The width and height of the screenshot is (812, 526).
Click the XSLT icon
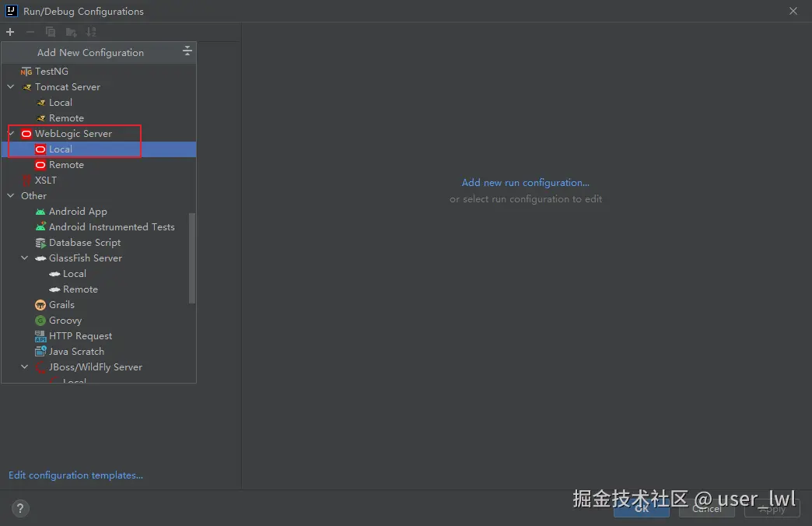tap(26, 181)
